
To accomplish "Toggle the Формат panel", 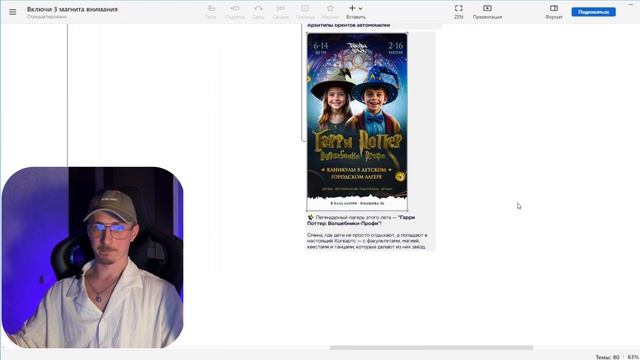I will [x=553, y=12].
